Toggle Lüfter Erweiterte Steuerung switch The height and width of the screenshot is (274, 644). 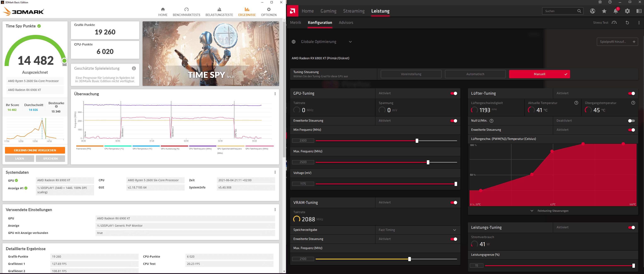pyautogui.click(x=632, y=130)
